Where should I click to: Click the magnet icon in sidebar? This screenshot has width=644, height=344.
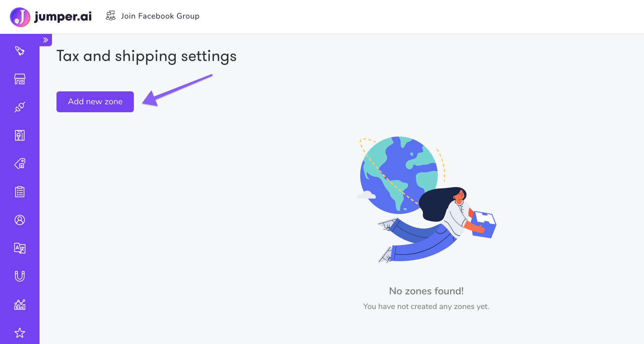[x=19, y=276]
